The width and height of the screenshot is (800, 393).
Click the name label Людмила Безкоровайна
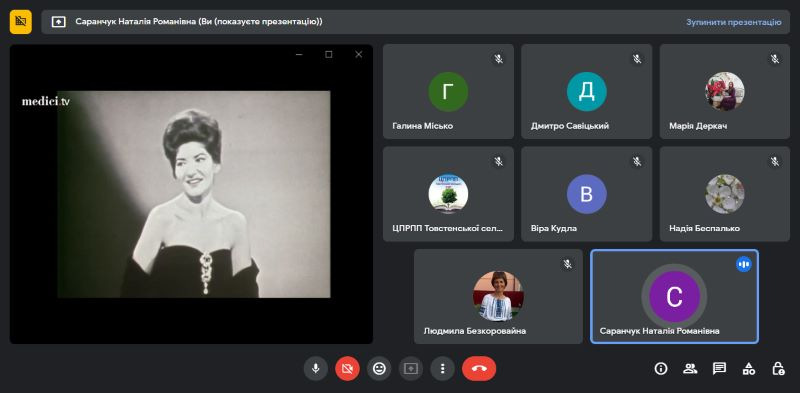click(x=474, y=331)
